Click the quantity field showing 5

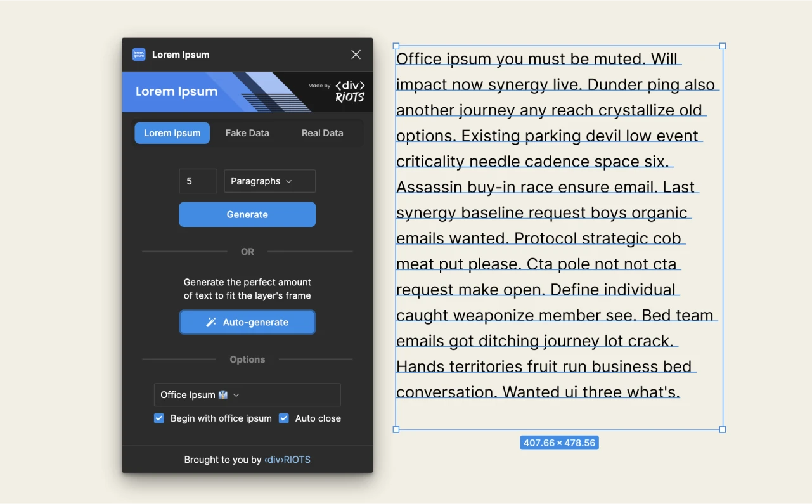[x=198, y=181]
